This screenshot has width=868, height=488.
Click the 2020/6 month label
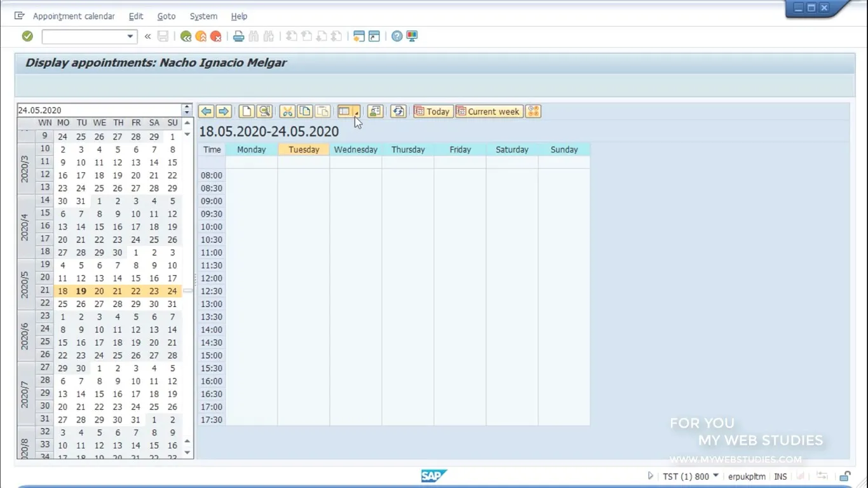pos(25,336)
